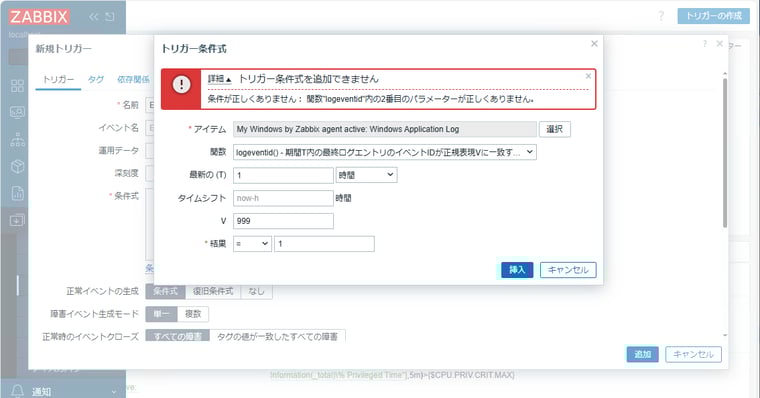Open the Inventory sidebar icon
This screenshot has height=398, width=760.
pos(17,167)
